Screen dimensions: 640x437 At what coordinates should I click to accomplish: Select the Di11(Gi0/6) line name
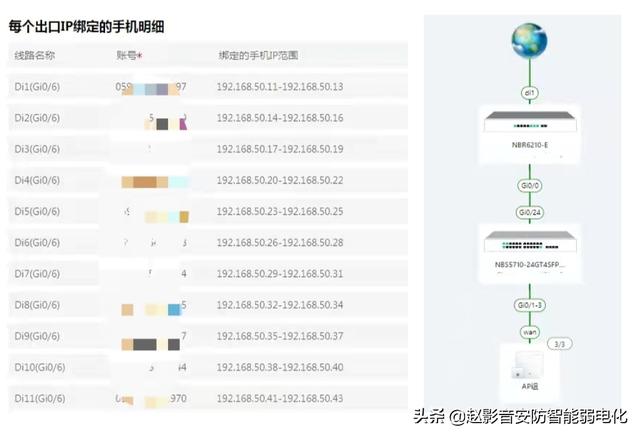[40, 399]
